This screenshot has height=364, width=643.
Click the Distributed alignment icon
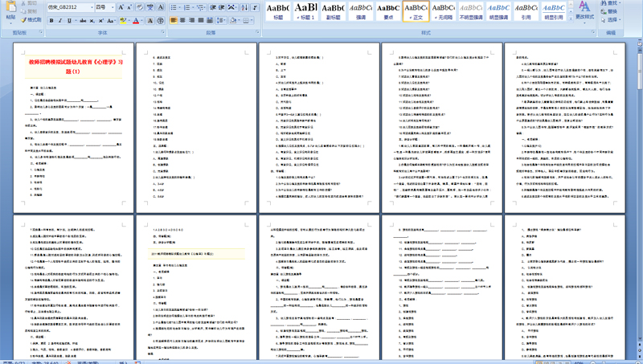click(210, 20)
